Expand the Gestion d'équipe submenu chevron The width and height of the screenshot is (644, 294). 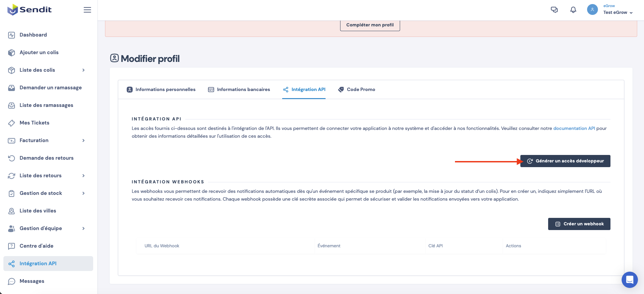(83, 228)
